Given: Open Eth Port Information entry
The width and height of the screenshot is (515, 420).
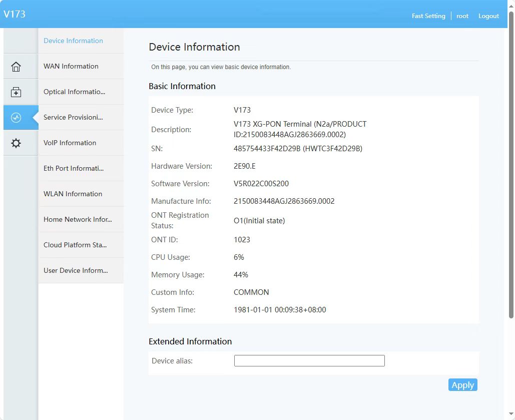Looking at the screenshot, I should (x=74, y=168).
